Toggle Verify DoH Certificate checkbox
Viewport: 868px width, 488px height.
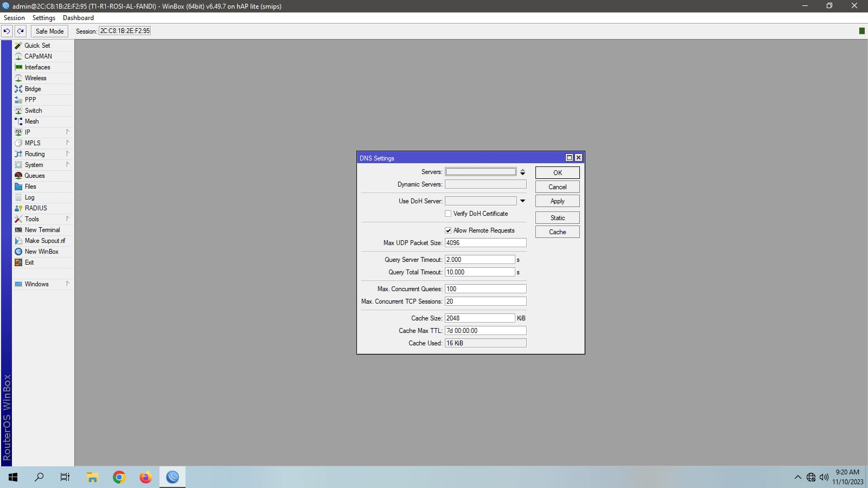(x=448, y=214)
